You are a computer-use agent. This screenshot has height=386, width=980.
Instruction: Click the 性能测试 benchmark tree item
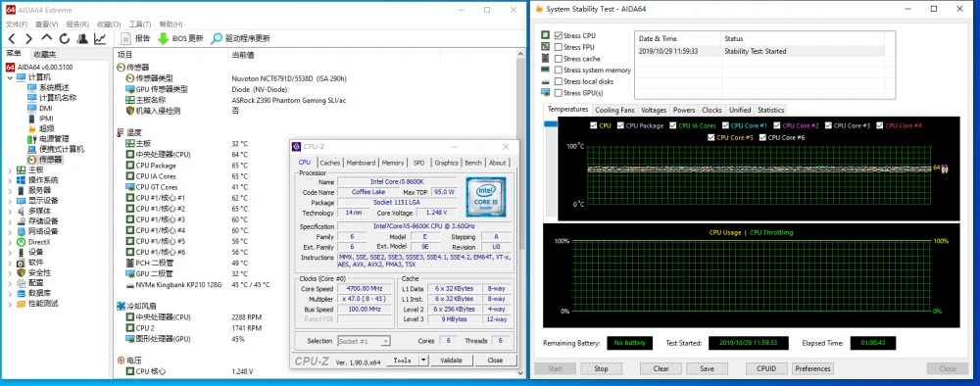coord(37,304)
